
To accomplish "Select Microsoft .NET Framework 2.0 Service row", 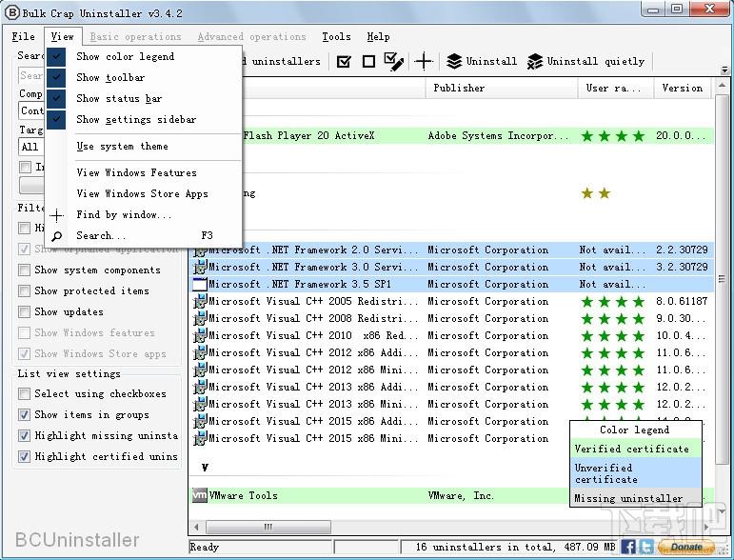I will [x=451, y=250].
